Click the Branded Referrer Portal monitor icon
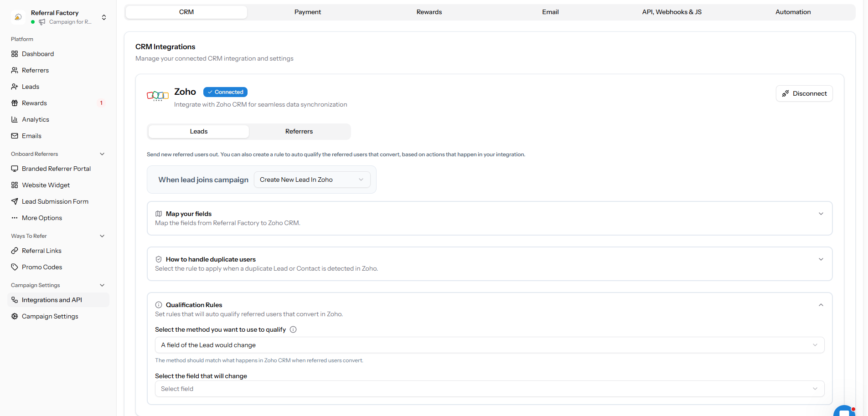The image size is (868, 416). [15, 169]
